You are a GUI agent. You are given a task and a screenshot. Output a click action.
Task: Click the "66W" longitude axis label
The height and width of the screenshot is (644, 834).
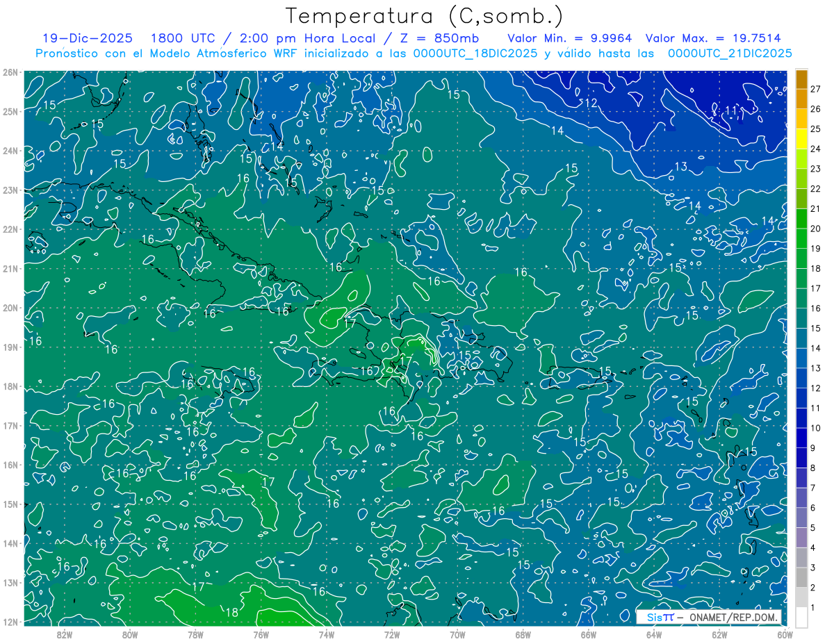[x=589, y=634]
